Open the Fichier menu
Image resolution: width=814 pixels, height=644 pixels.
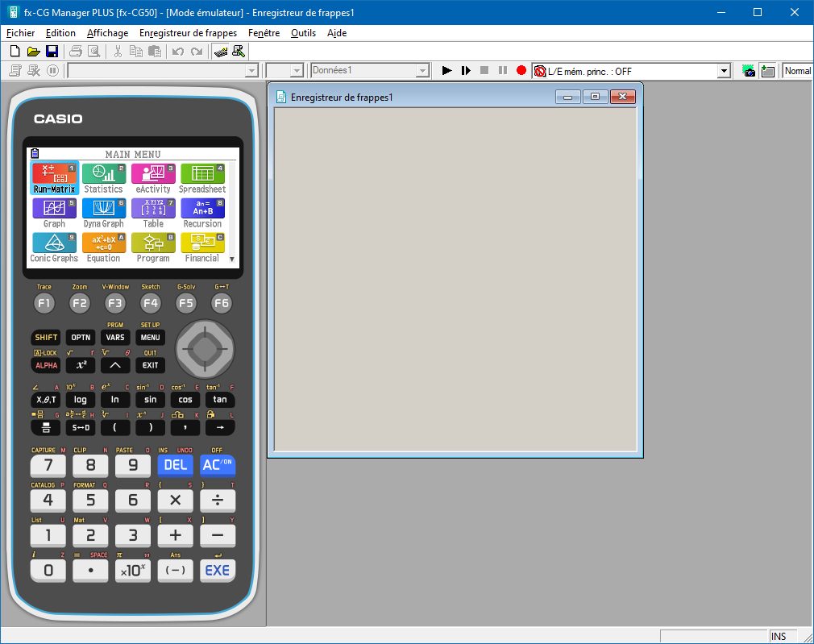(x=20, y=33)
